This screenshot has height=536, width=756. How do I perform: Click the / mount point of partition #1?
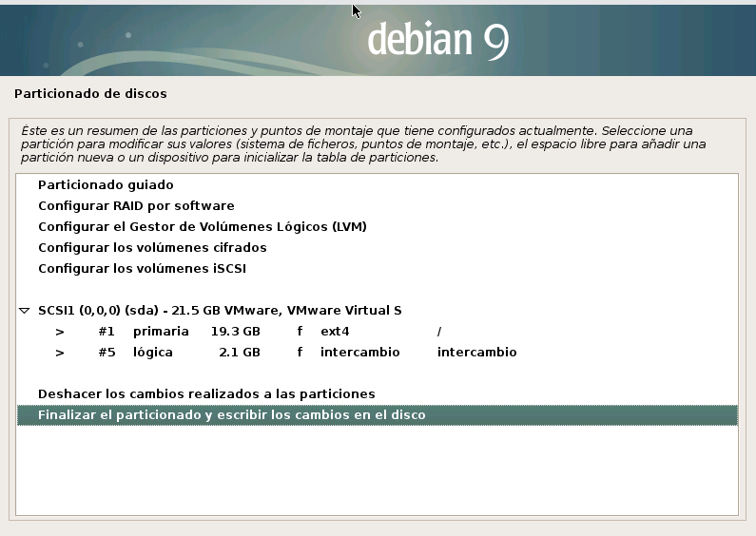439,332
